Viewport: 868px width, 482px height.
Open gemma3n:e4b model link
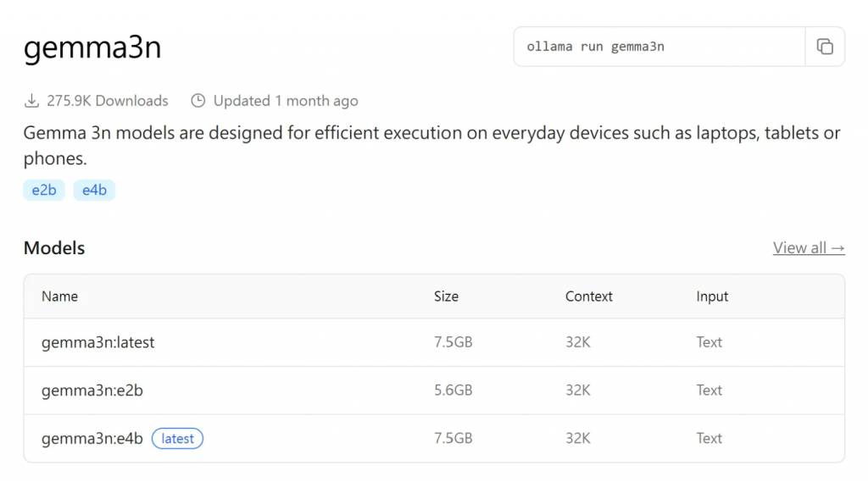pyautogui.click(x=92, y=439)
